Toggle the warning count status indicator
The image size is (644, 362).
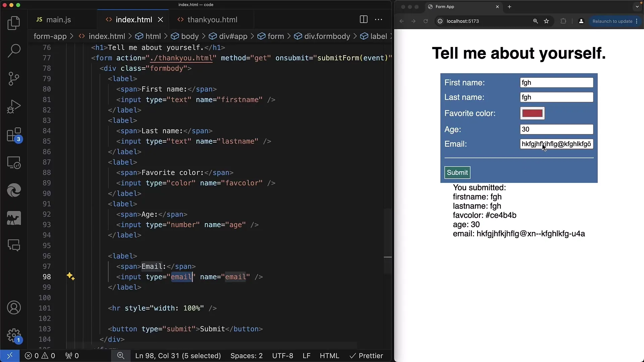coord(48,356)
